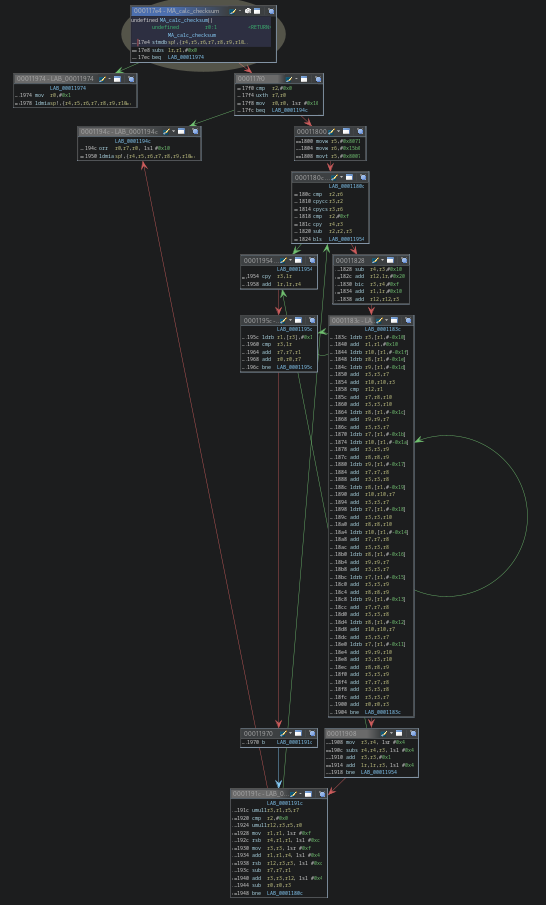Click pencil color icon on node 0001194c

[166, 132]
